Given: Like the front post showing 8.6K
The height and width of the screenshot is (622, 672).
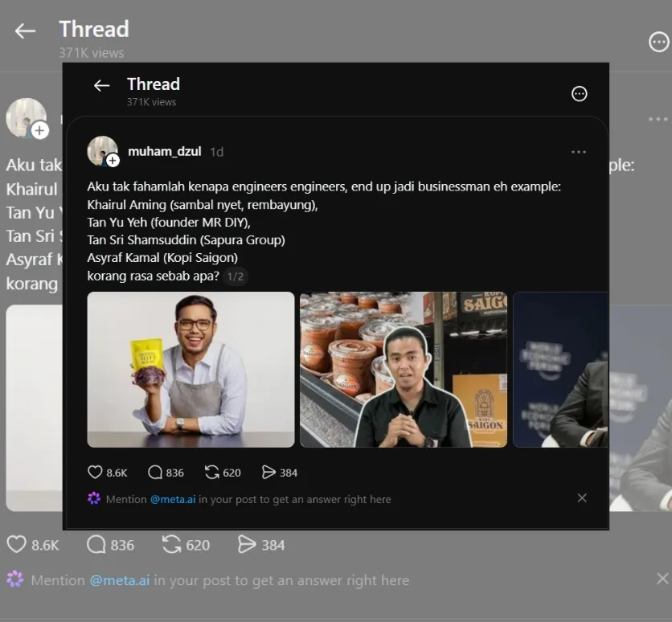Looking at the screenshot, I should (x=95, y=472).
